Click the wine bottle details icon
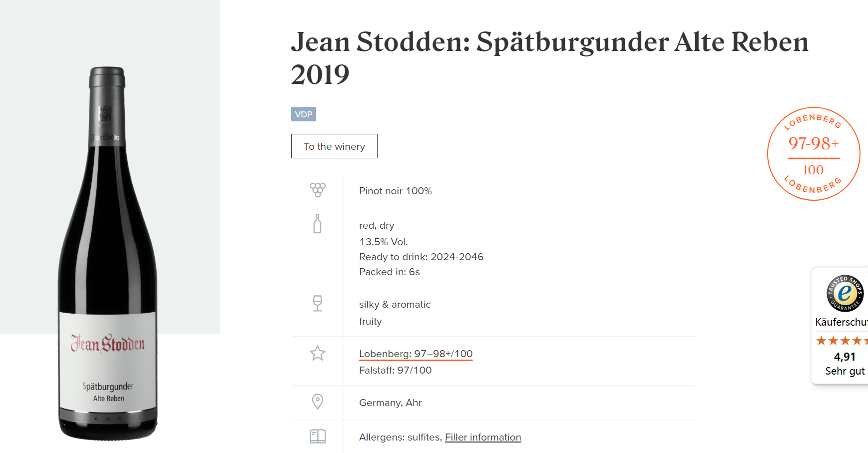The width and height of the screenshot is (868, 453). [317, 224]
